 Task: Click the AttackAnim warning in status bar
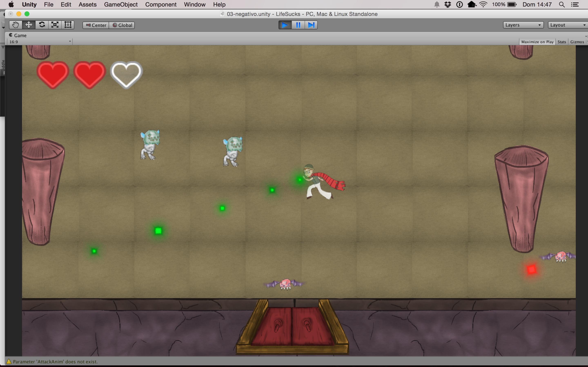click(55, 362)
